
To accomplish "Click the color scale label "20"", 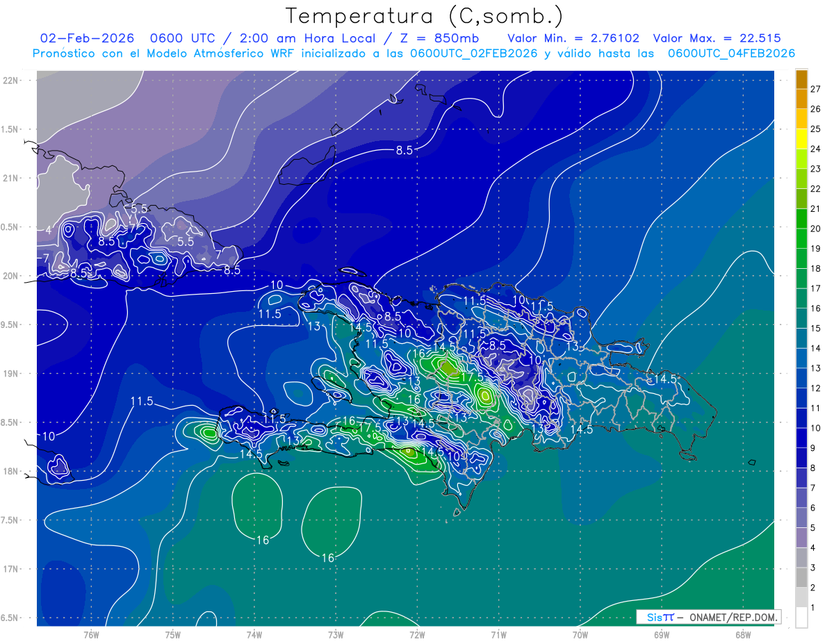I will pos(815,229).
